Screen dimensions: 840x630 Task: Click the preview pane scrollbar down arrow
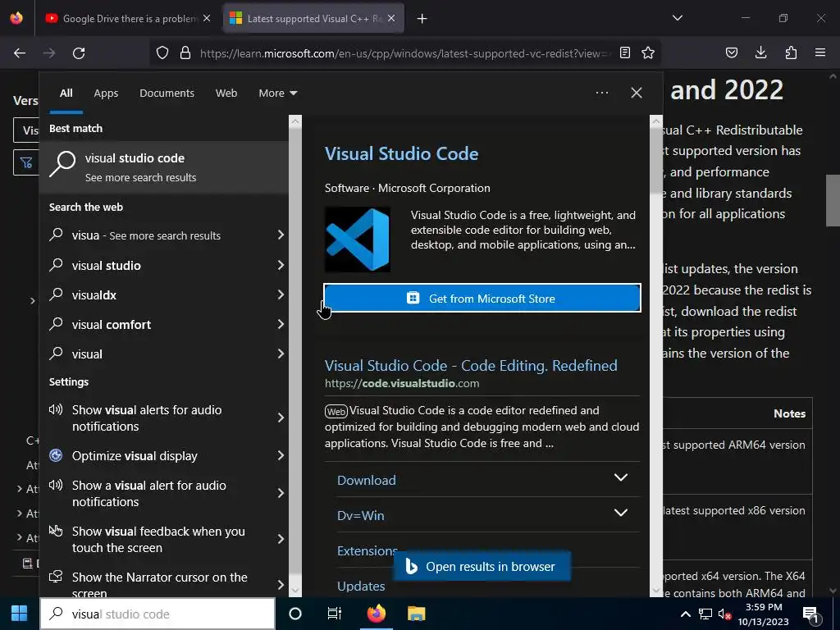pyautogui.click(x=655, y=591)
